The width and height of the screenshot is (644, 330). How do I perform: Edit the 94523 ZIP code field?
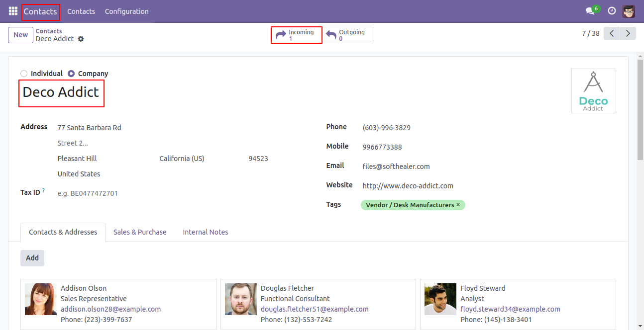click(x=258, y=159)
